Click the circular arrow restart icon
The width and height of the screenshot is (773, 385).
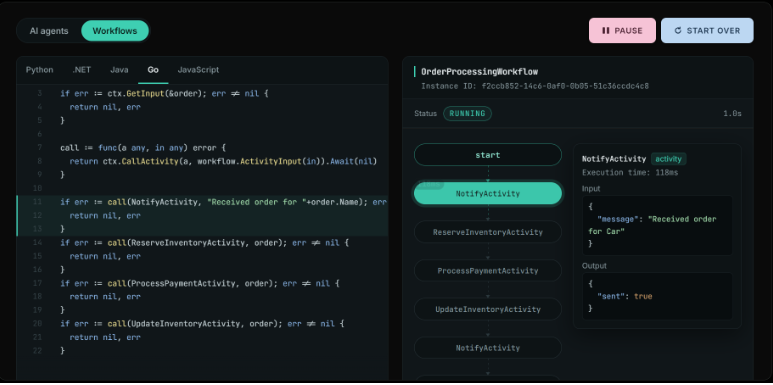[x=677, y=31]
